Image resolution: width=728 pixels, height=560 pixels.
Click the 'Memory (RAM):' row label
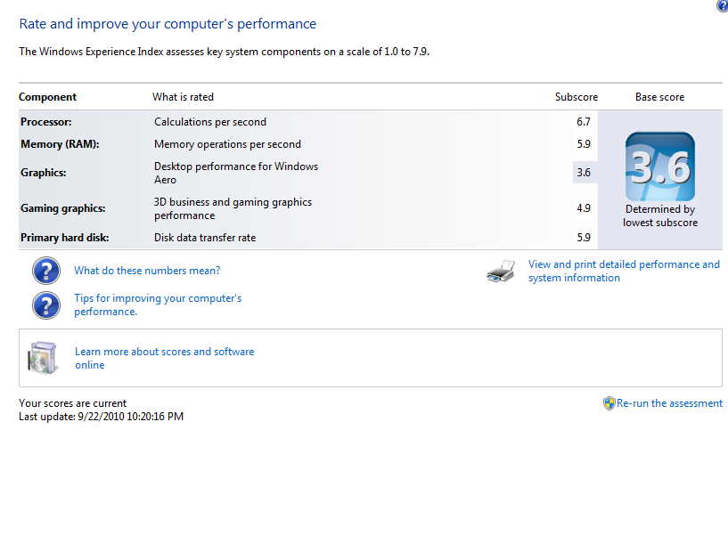[60, 144]
